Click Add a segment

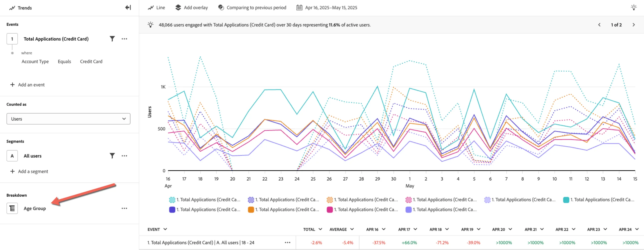point(29,171)
